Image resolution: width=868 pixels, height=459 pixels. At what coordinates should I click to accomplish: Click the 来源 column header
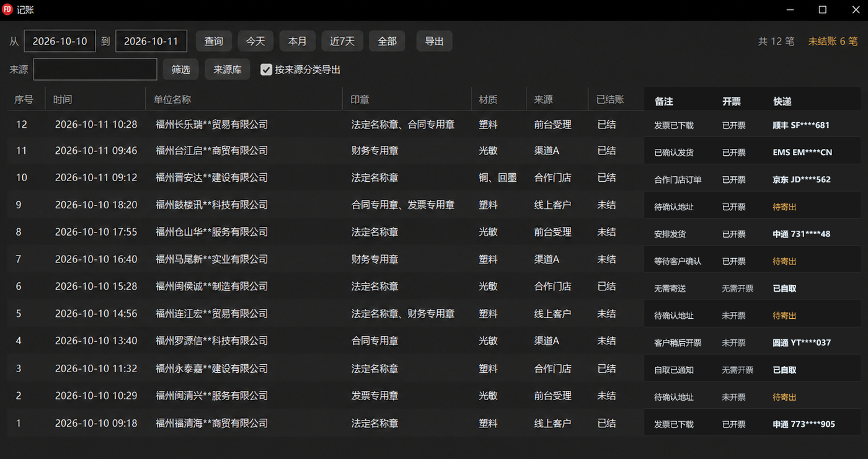tap(543, 99)
